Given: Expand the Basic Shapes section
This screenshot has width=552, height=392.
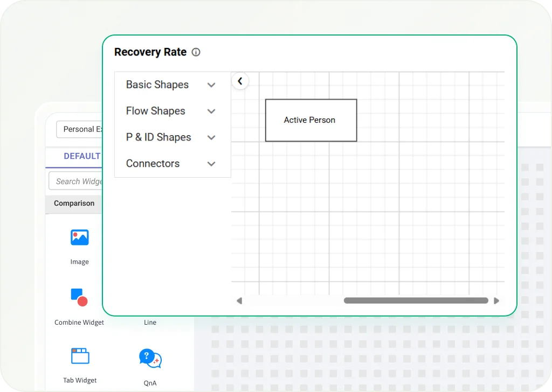Looking at the screenshot, I should click(211, 85).
